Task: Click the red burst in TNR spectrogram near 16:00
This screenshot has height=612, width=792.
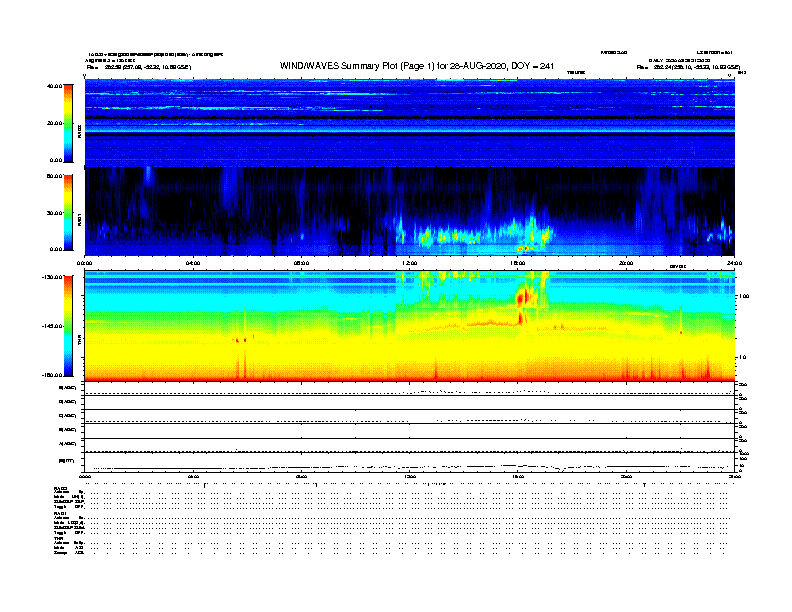Action: point(522,297)
